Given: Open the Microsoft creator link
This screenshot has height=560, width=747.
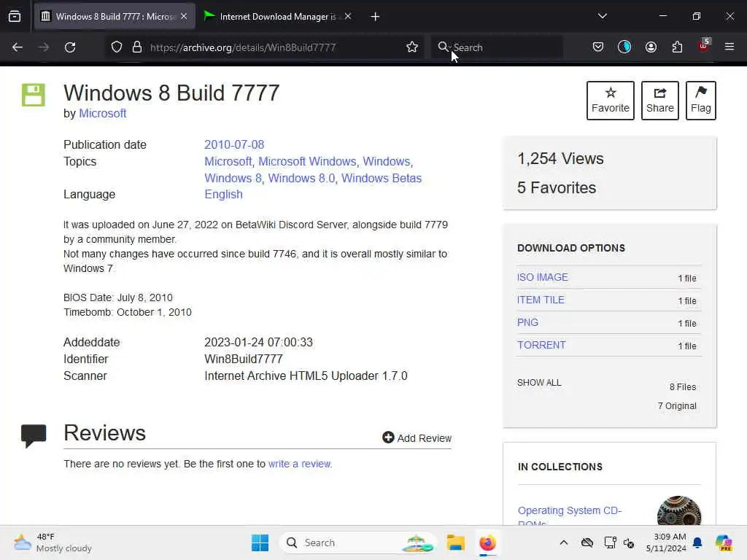Looking at the screenshot, I should click(102, 113).
